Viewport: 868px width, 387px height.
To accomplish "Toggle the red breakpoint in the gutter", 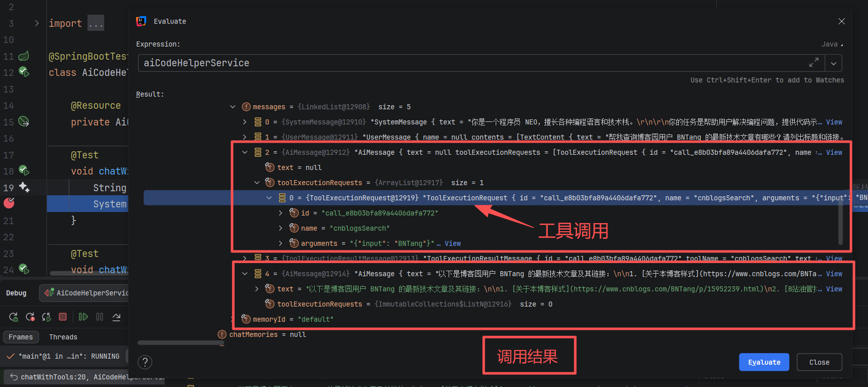I will pos(9,203).
